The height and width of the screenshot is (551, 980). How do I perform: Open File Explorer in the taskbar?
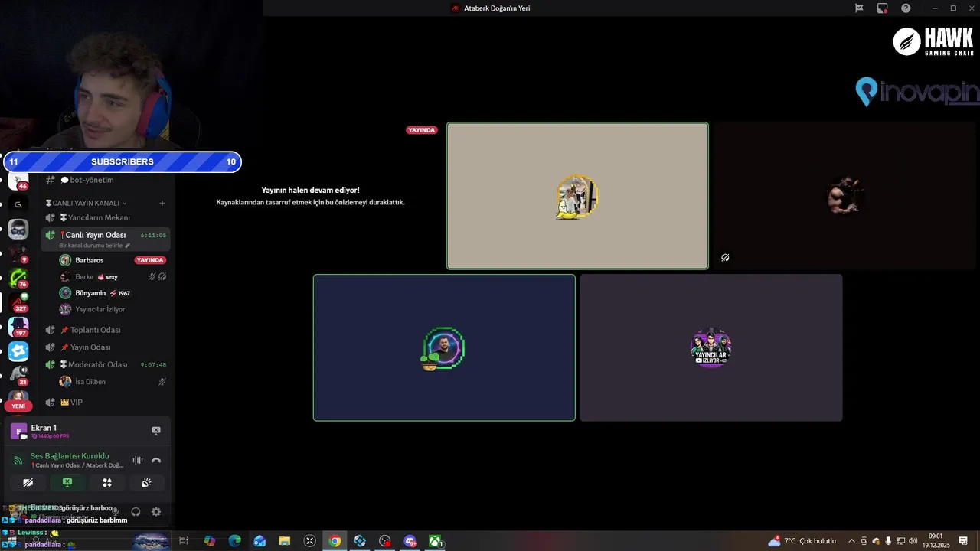(x=285, y=541)
